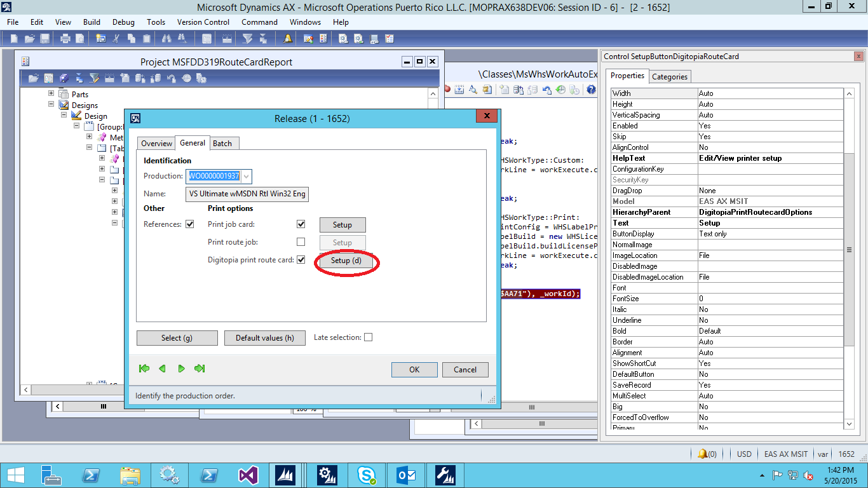This screenshot has width=868, height=488.
Task: Select the Filter funnel icon on the toolbar
Action: [248, 38]
